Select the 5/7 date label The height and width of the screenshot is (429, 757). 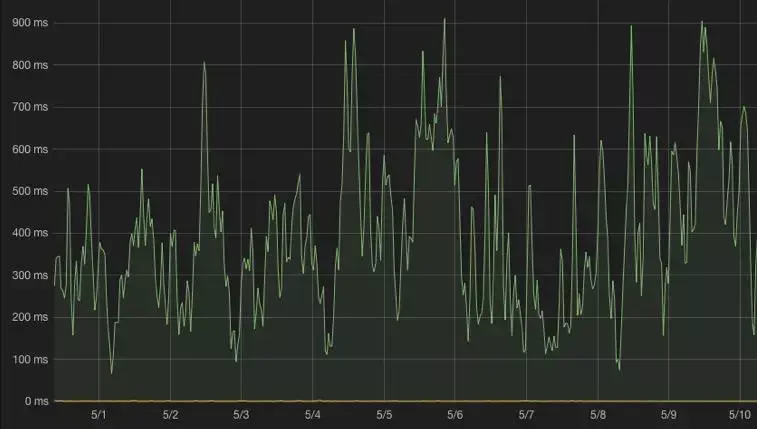pyautogui.click(x=527, y=415)
